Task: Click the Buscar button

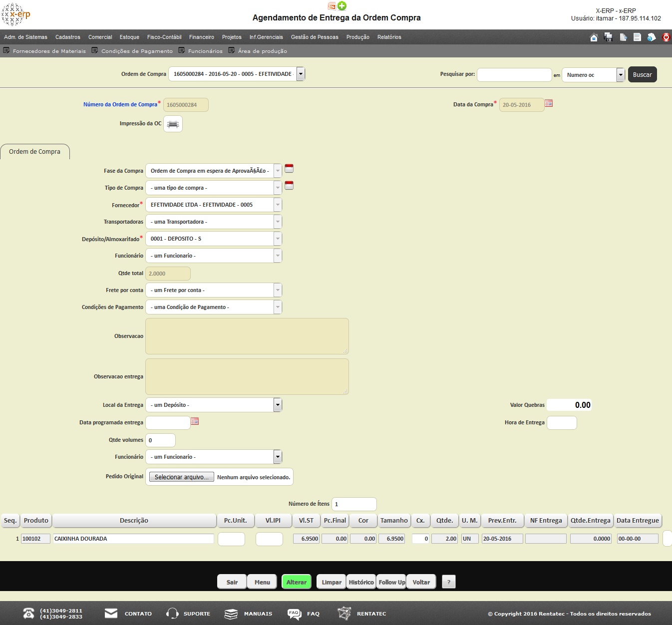Action: coord(642,74)
